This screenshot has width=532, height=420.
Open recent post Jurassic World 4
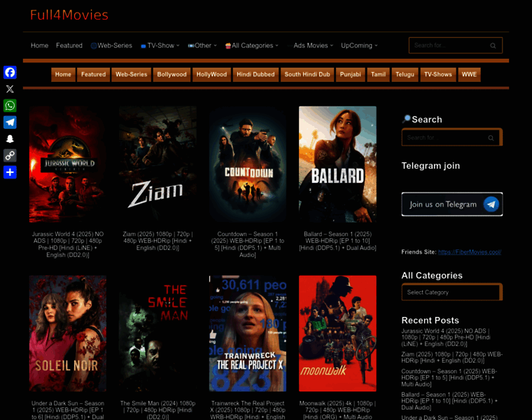[446, 337]
